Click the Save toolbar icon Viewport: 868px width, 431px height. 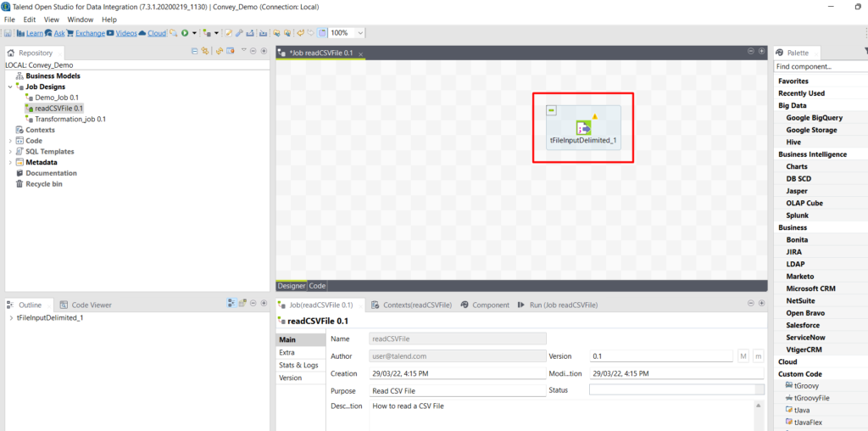[x=8, y=33]
